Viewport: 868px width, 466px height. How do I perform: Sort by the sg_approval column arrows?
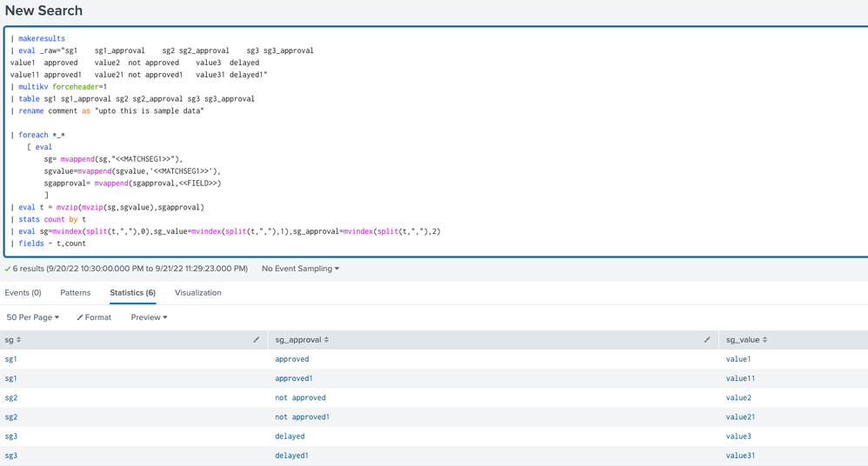point(327,340)
